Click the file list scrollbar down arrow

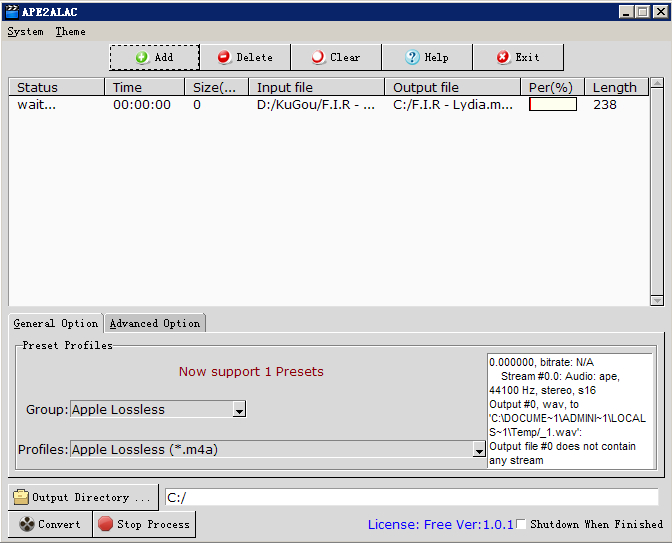tap(656, 299)
